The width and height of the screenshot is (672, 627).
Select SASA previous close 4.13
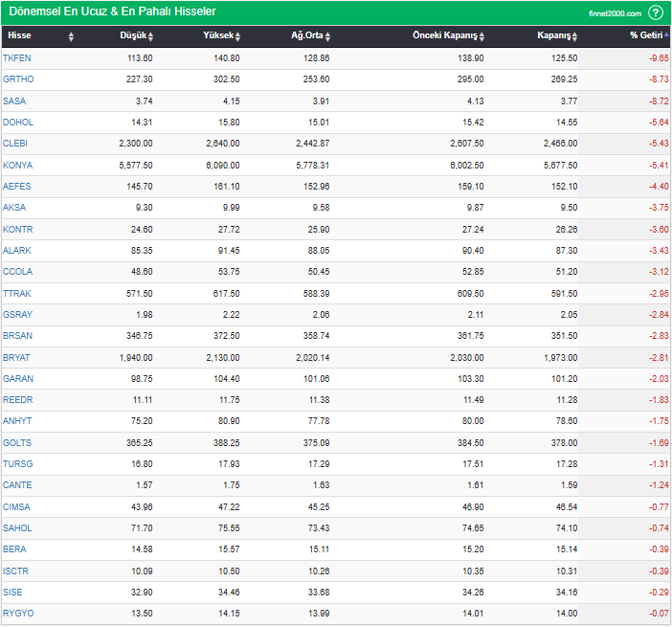click(476, 101)
